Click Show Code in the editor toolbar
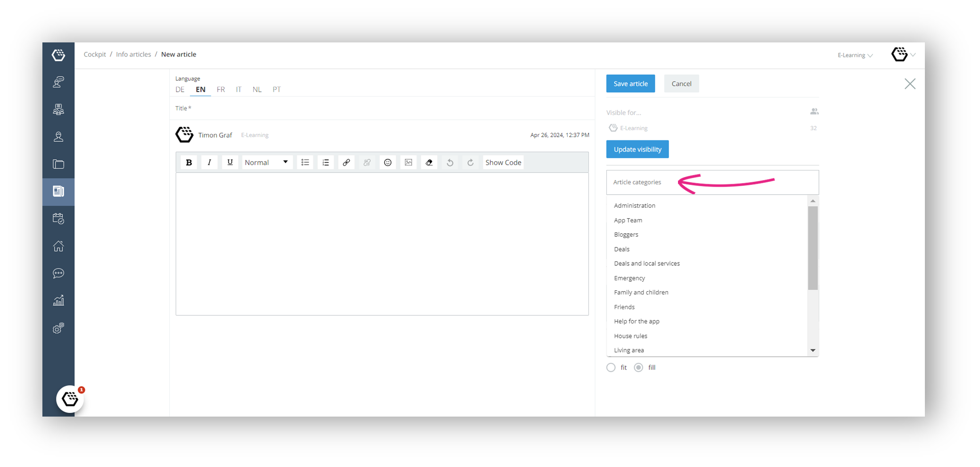980x467 pixels. tap(503, 162)
